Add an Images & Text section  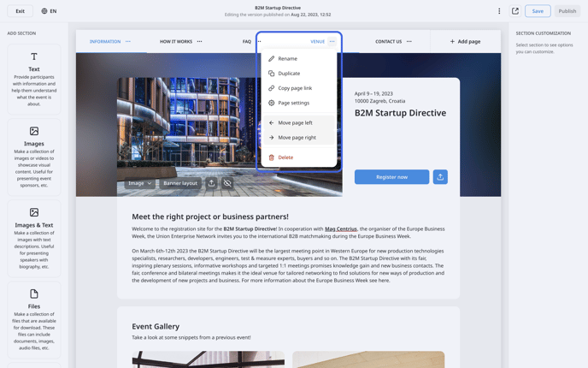click(34, 239)
